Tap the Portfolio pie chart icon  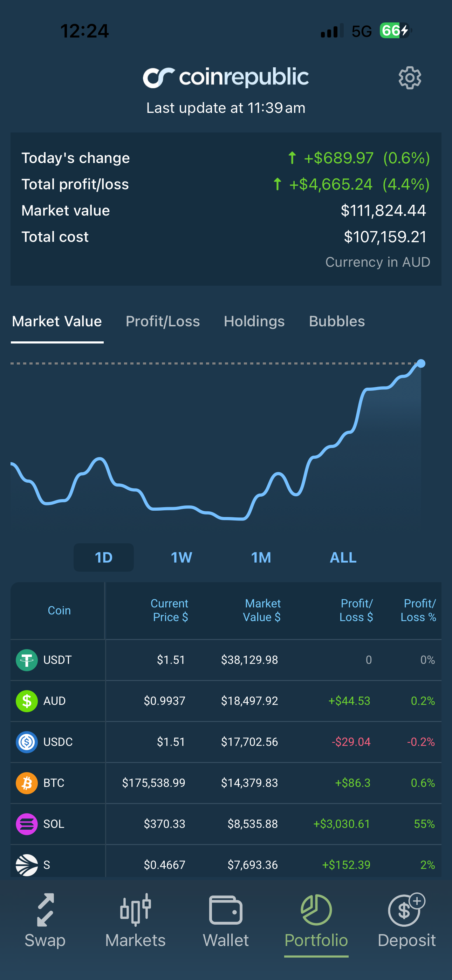coord(316,910)
